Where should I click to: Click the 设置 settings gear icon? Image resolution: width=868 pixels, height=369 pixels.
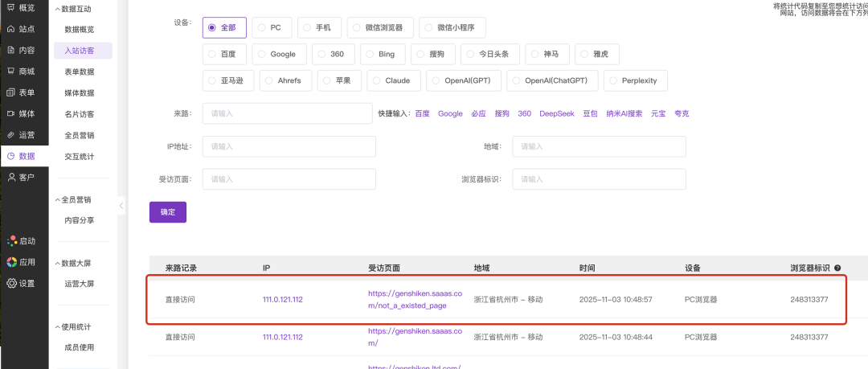11,283
